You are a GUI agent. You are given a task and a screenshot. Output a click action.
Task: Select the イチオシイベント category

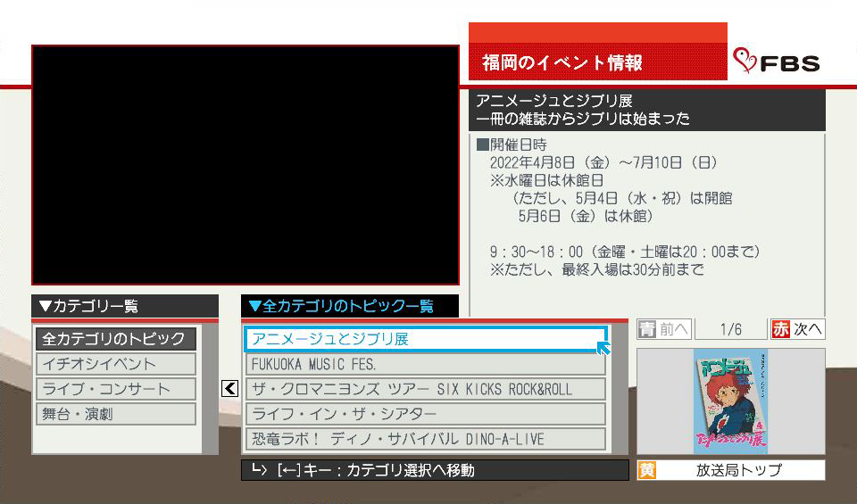116,364
